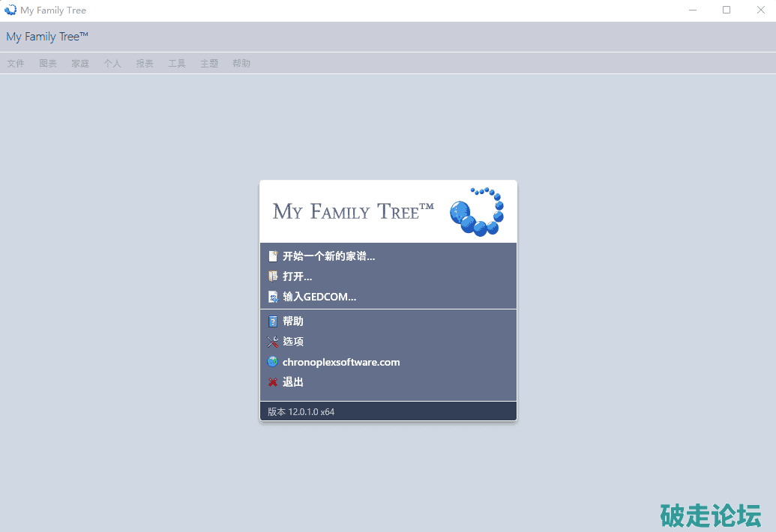Open options via the wrench tools icon

pos(273,342)
